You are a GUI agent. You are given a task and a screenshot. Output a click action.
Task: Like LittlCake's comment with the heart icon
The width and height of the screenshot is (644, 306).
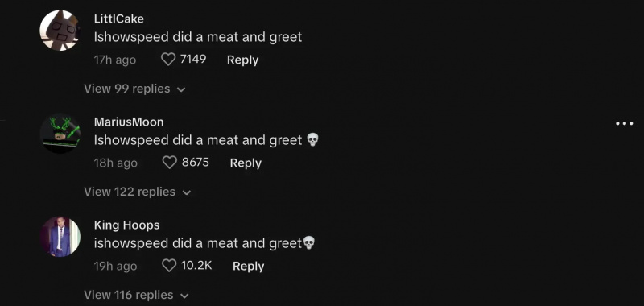168,60
